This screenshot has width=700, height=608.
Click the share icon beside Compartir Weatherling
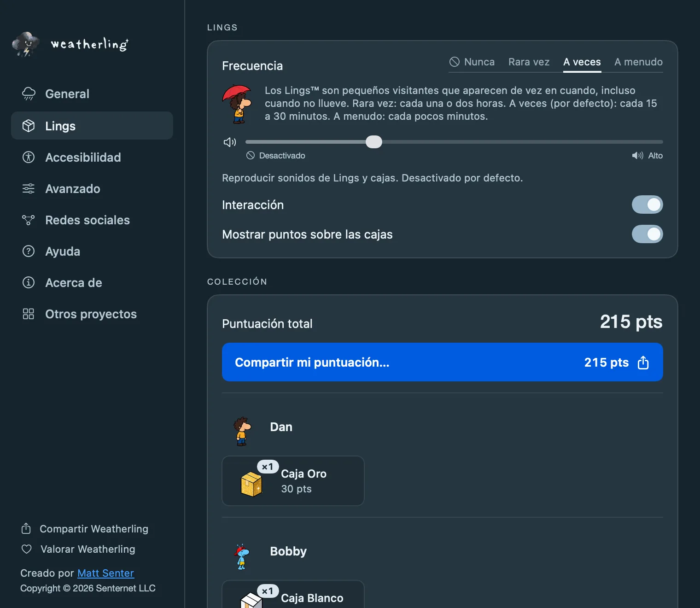26,528
